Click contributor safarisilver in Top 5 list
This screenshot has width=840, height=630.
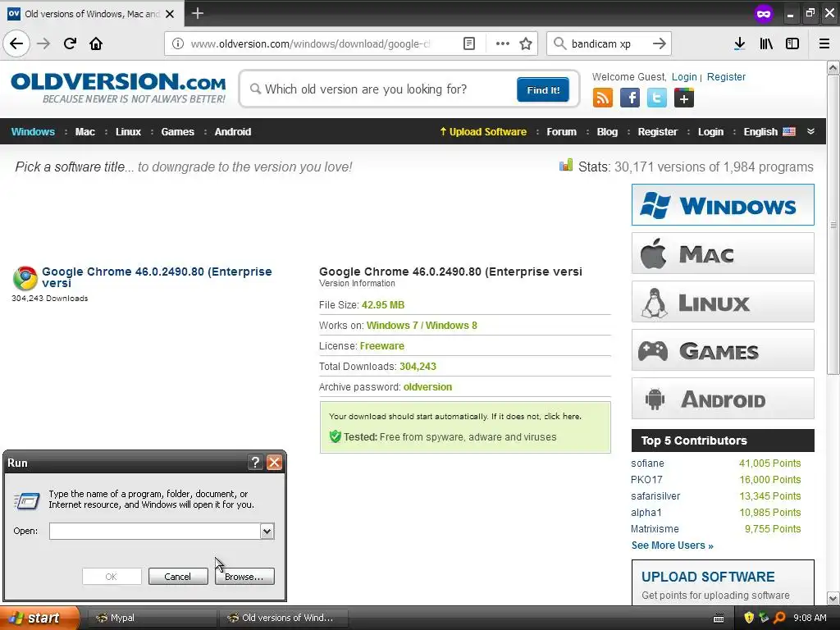[x=655, y=496]
